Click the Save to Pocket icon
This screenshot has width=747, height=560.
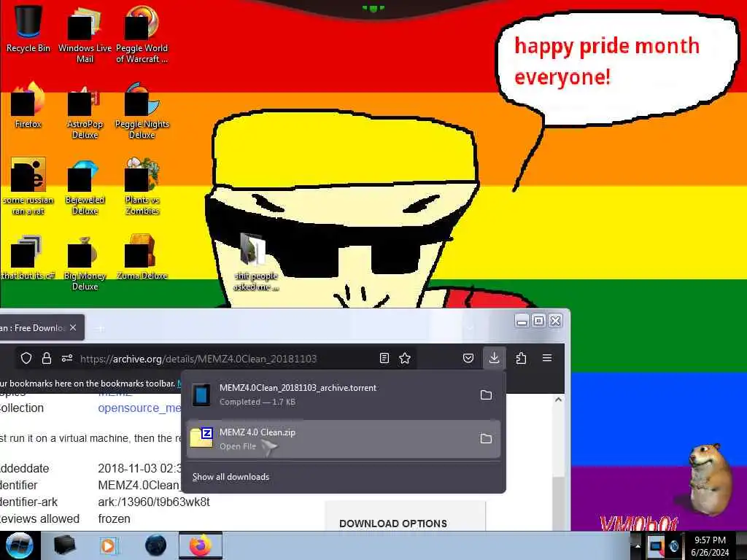468,358
